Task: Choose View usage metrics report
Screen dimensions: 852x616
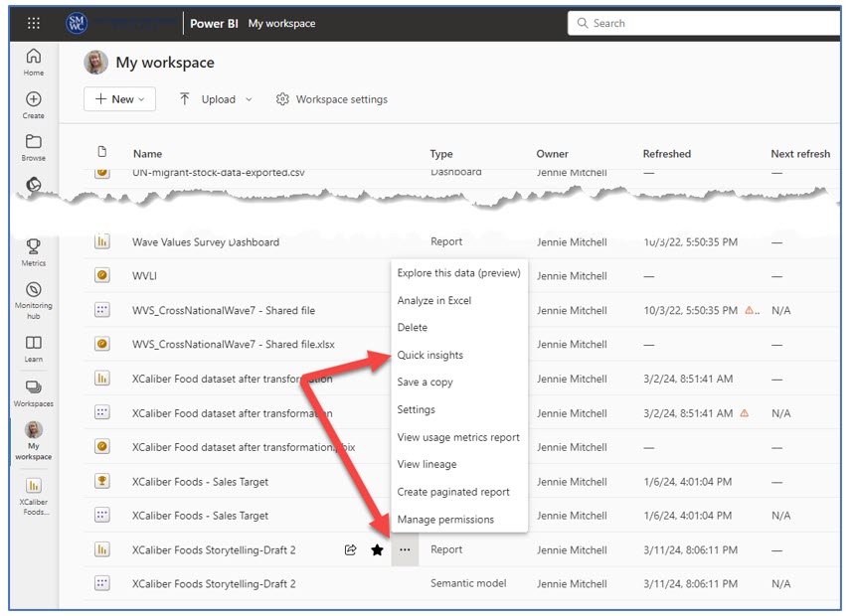Action: point(458,437)
